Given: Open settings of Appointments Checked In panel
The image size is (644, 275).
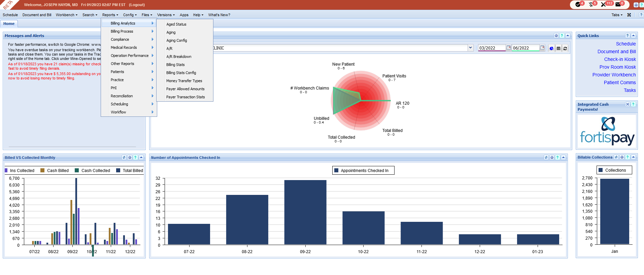Looking at the screenshot, I should (552, 158).
